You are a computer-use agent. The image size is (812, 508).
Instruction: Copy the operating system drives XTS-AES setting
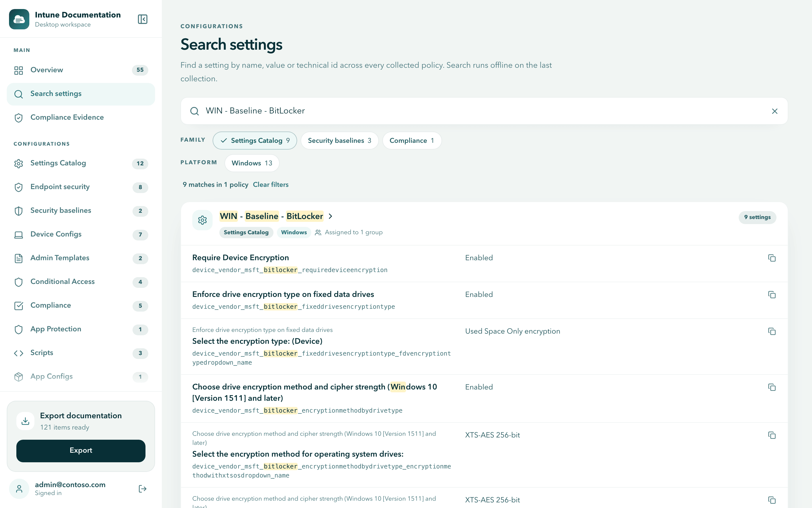click(772, 435)
